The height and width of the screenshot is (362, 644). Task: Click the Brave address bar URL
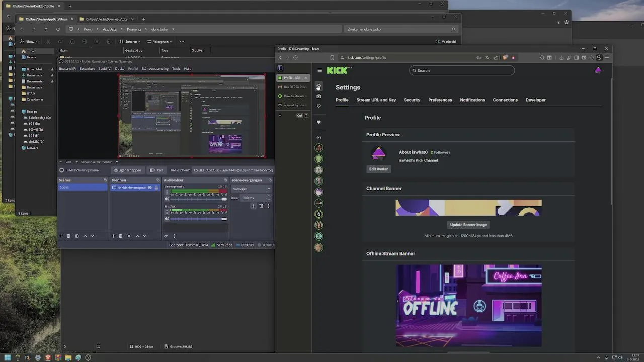point(367,57)
